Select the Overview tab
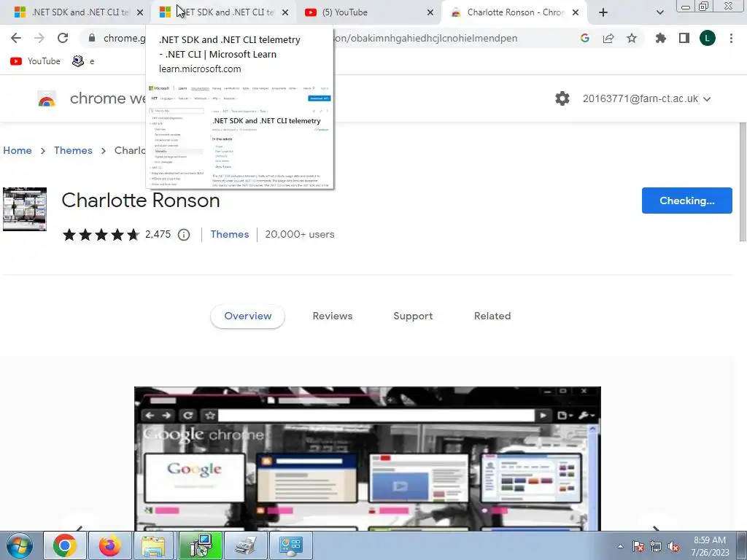The height and width of the screenshot is (560, 747). [x=248, y=316]
